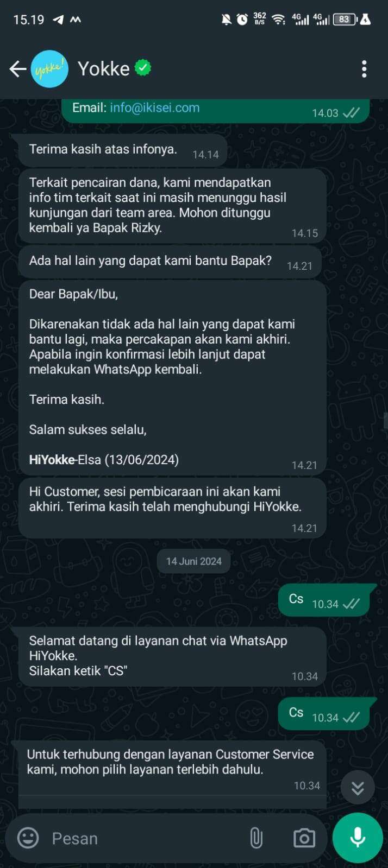
Task: Open the emoji picker
Action: 28,838
